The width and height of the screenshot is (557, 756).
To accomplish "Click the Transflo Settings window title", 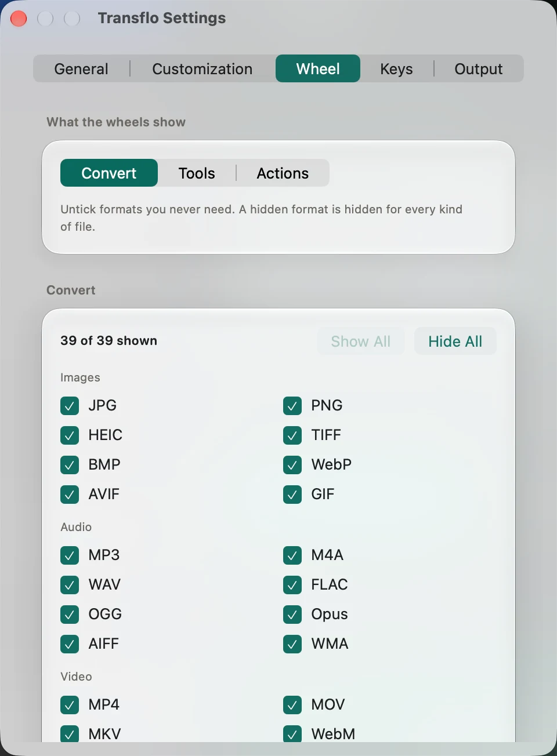I will [162, 18].
